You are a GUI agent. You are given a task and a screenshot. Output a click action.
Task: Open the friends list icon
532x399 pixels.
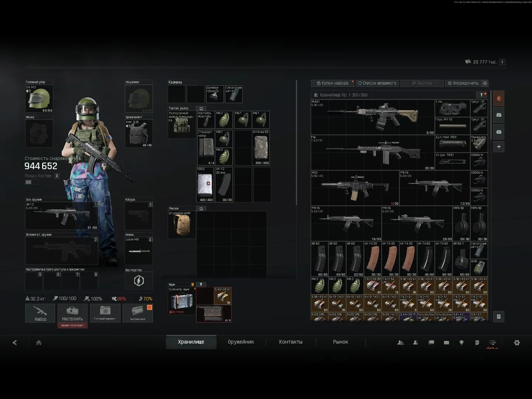point(416,342)
